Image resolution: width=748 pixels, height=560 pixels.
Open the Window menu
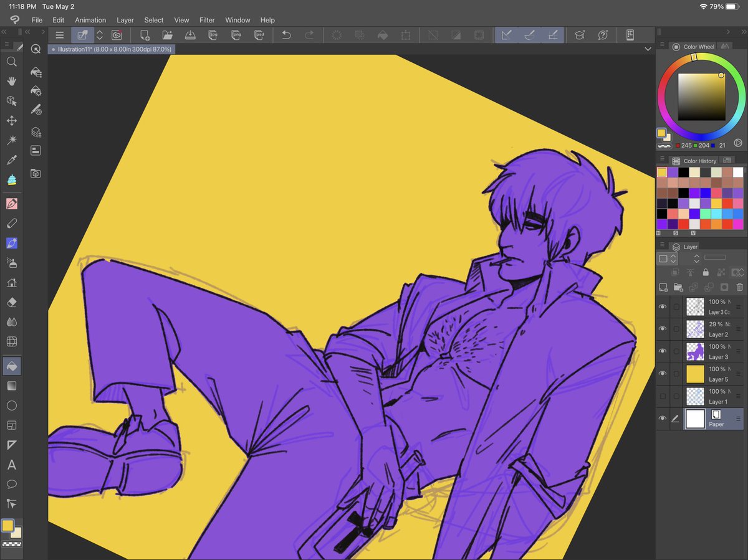pyautogui.click(x=237, y=20)
